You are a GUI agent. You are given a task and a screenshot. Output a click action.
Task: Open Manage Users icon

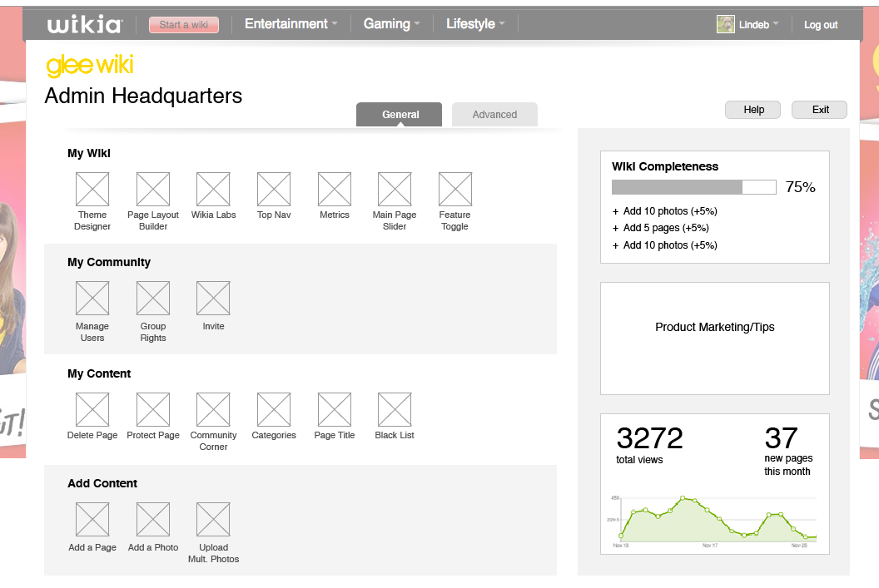92,298
